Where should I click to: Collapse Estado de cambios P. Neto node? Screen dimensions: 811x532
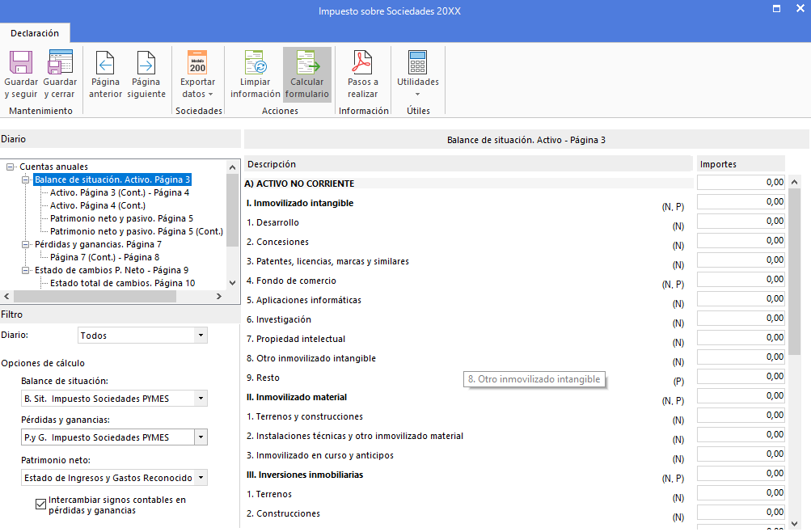coord(25,270)
